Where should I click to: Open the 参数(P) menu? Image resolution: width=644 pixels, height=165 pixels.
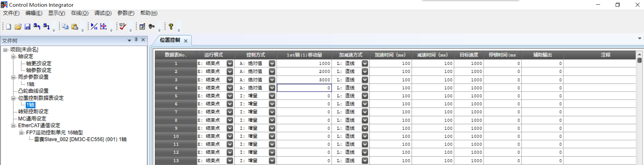pyautogui.click(x=126, y=13)
